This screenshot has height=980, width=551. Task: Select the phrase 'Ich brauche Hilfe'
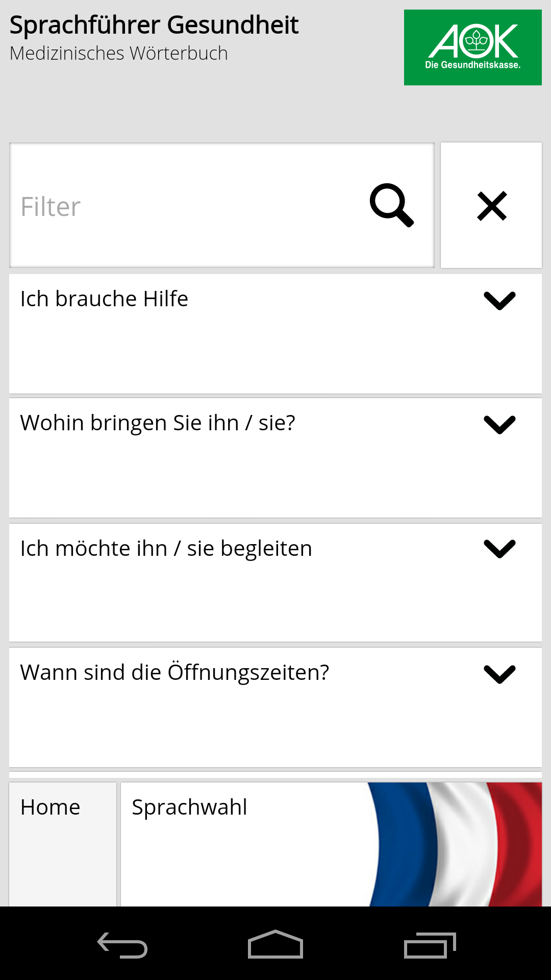click(104, 299)
